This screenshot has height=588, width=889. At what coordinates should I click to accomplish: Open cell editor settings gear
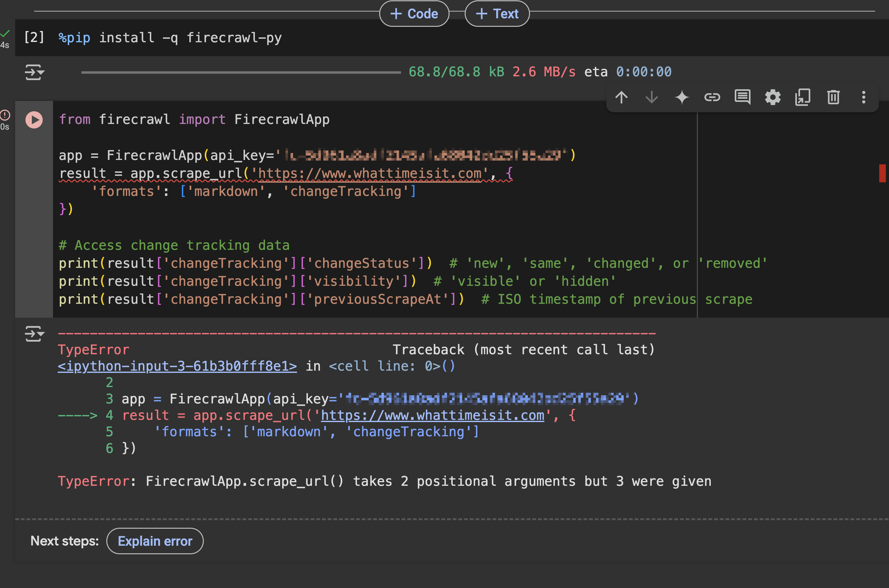click(772, 97)
